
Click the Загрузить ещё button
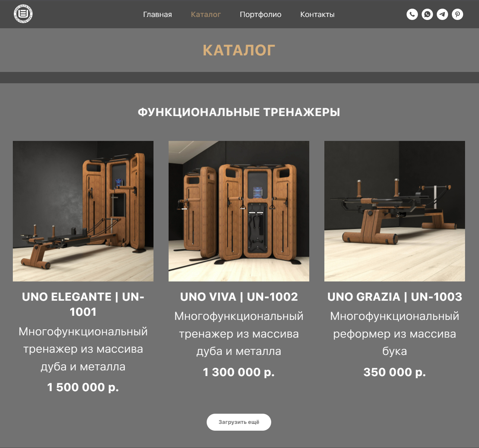(239, 422)
